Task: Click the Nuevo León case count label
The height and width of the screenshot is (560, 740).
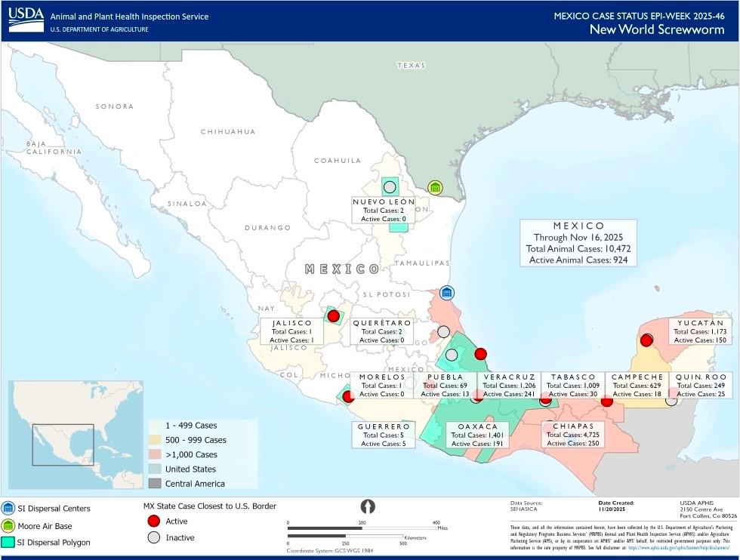Action: (x=384, y=211)
